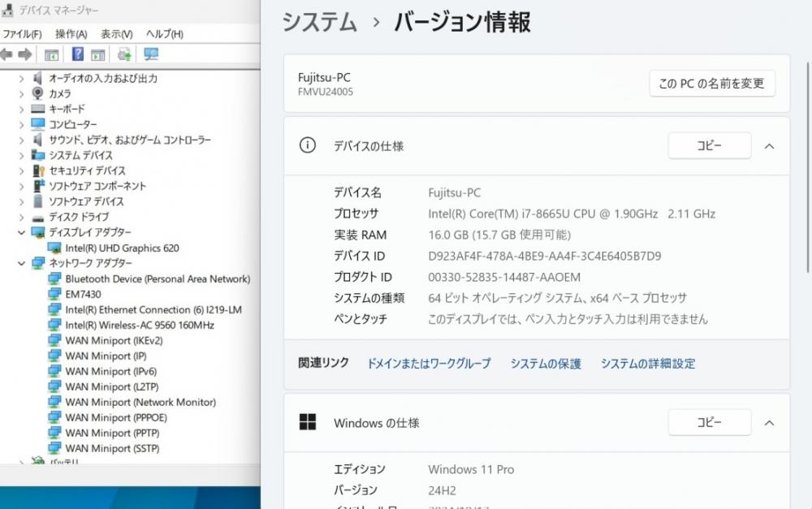Screen dimensions: 812x509
Task: Open the blue question mark Help toolbar icon
Action: coord(78,54)
